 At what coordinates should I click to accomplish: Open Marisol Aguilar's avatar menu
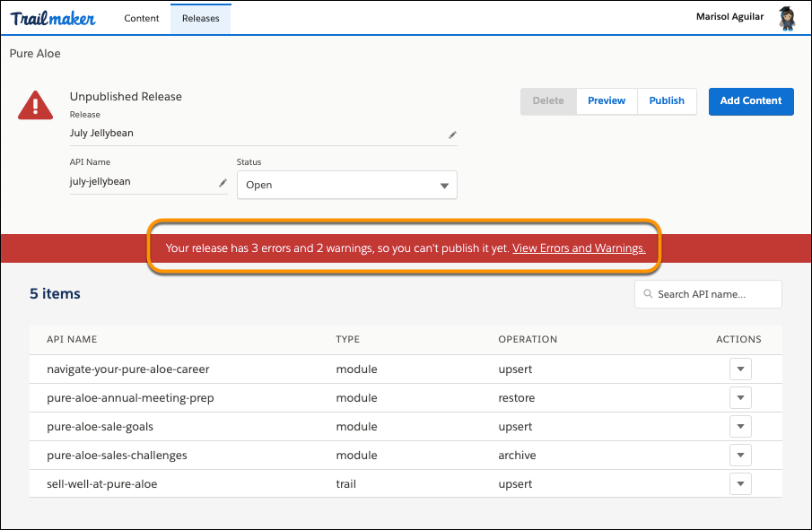(787, 19)
